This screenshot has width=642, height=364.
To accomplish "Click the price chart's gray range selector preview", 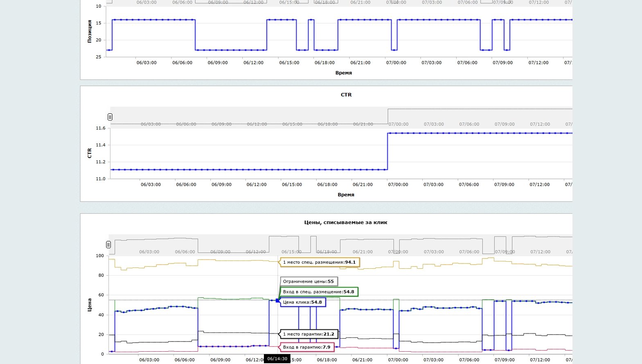I will coord(340,244).
